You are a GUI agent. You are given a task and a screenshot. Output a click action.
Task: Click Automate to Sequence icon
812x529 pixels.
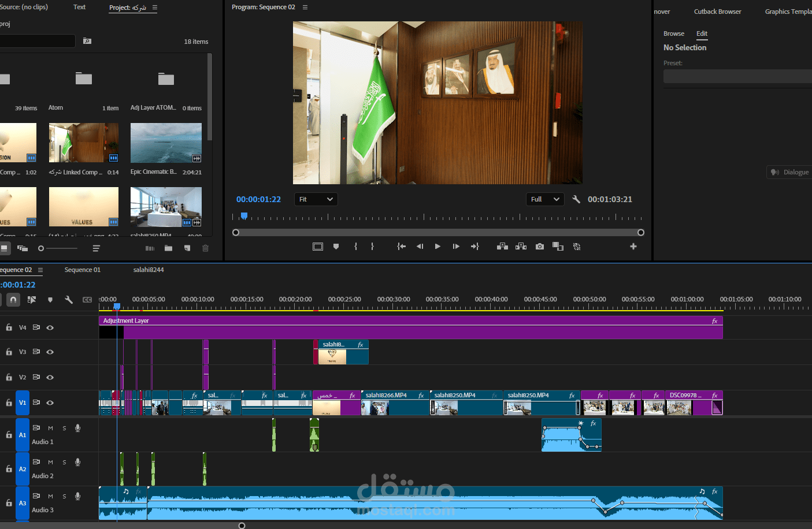[x=150, y=248]
